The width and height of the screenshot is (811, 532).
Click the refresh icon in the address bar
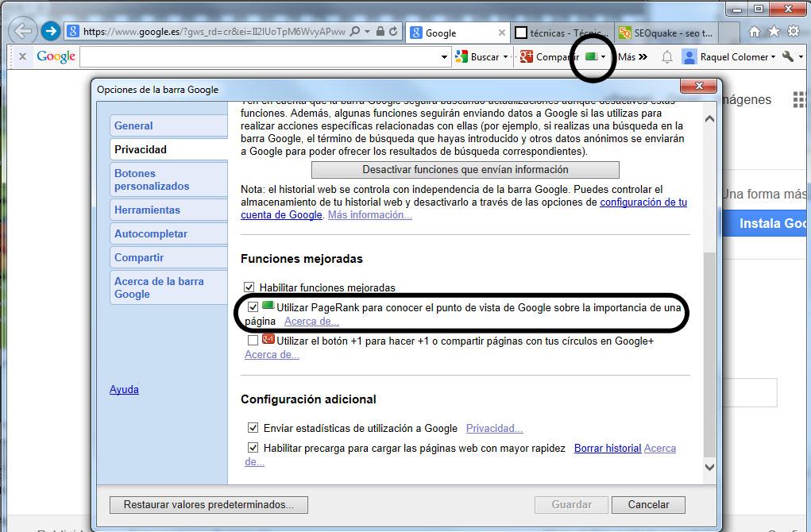coord(393,31)
